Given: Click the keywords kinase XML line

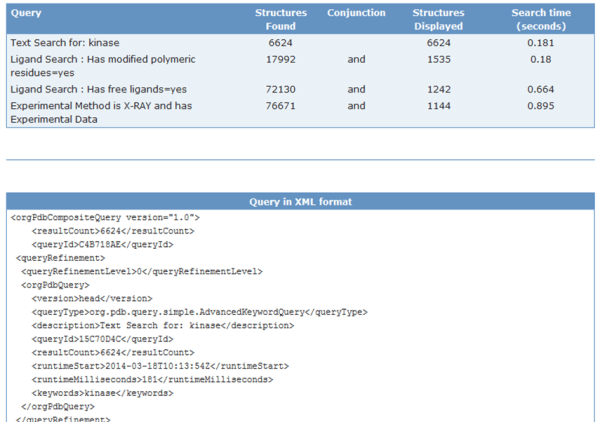Looking at the screenshot, I should pyautogui.click(x=103, y=393).
